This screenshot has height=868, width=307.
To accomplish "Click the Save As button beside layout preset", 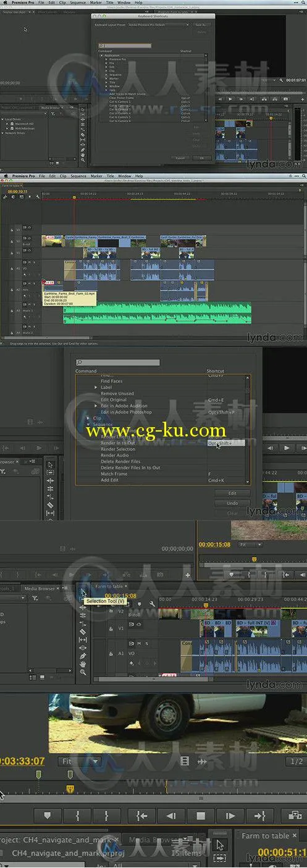I will (200, 25).
